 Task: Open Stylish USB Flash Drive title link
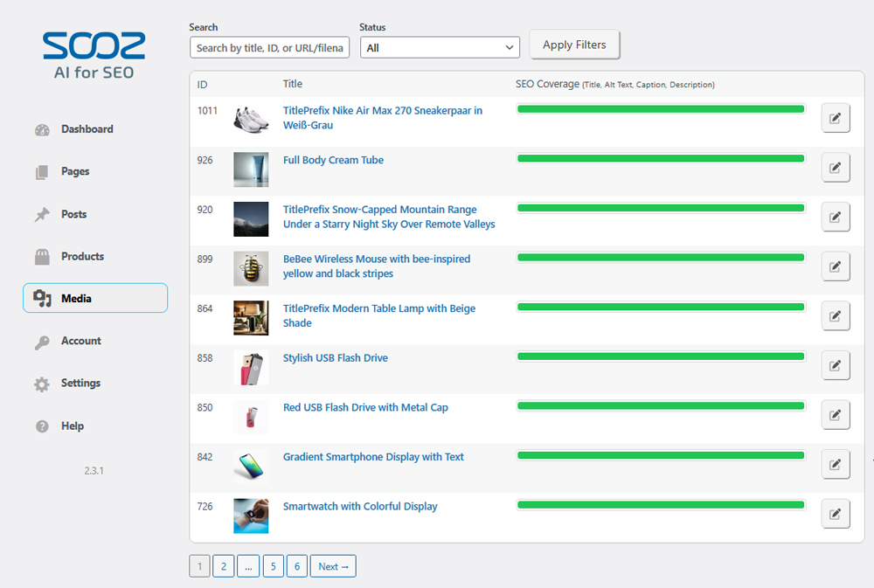(x=336, y=358)
